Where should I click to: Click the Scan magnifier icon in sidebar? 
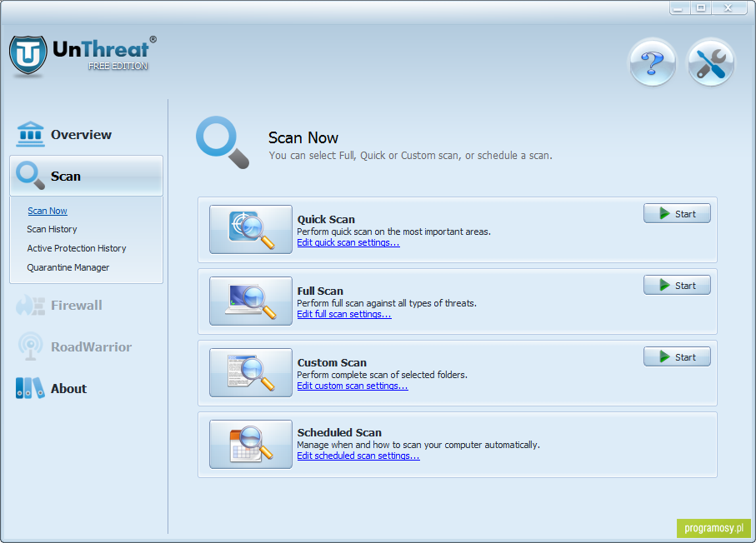[x=30, y=176]
